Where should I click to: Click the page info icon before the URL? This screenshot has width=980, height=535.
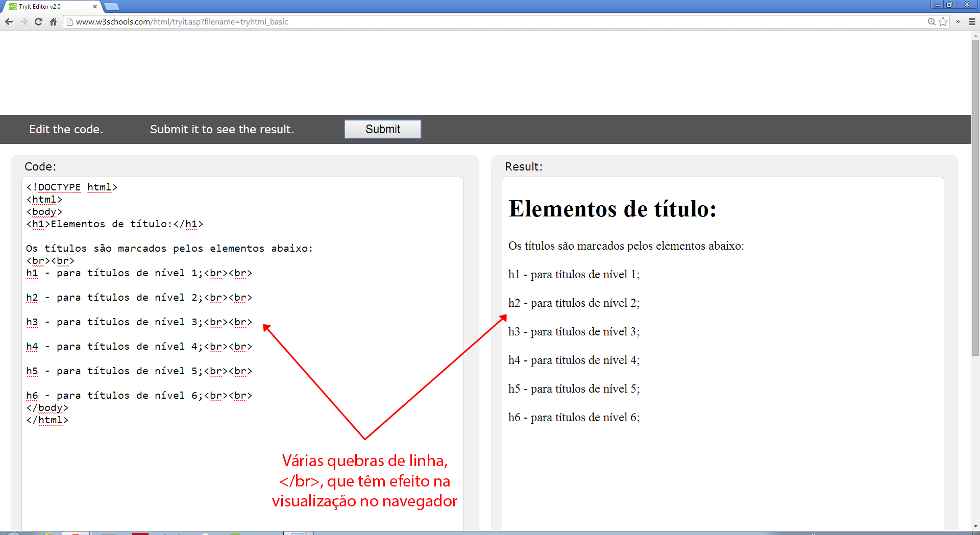click(70, 22)
